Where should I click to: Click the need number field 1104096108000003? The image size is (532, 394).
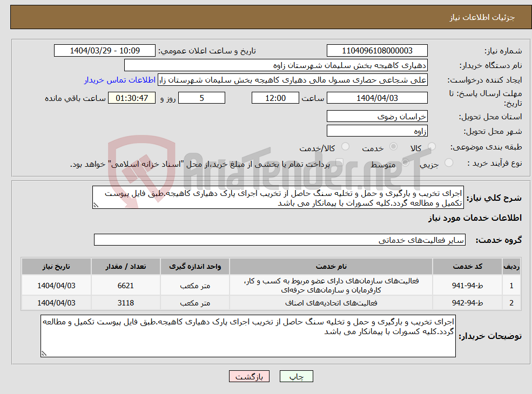[x=377, y=51]
